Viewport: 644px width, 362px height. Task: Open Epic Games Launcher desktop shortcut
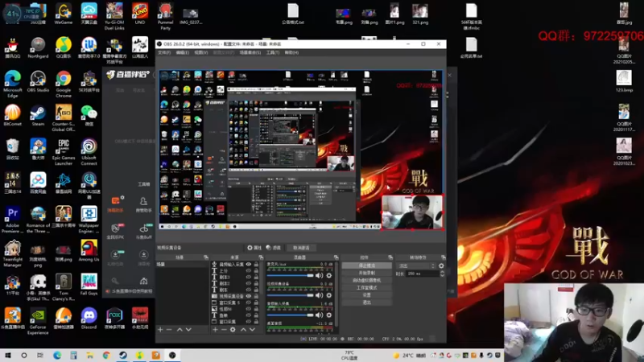[64, 152]
